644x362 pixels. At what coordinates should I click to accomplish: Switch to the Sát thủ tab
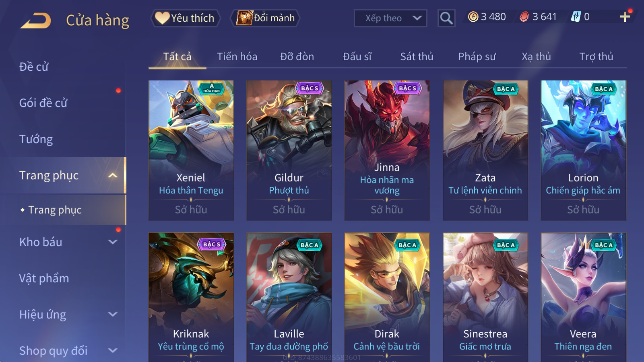(x=417, y=57)
